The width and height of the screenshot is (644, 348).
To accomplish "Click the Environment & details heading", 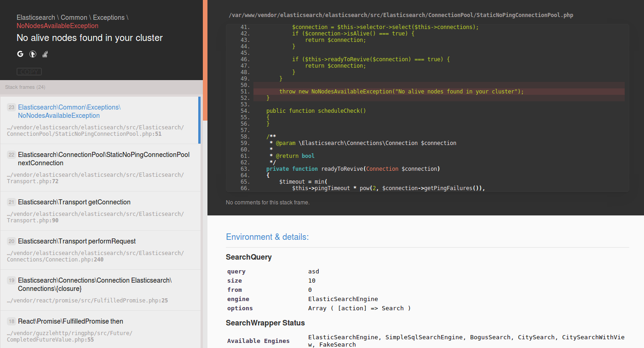I will click(x=267, y=237).
